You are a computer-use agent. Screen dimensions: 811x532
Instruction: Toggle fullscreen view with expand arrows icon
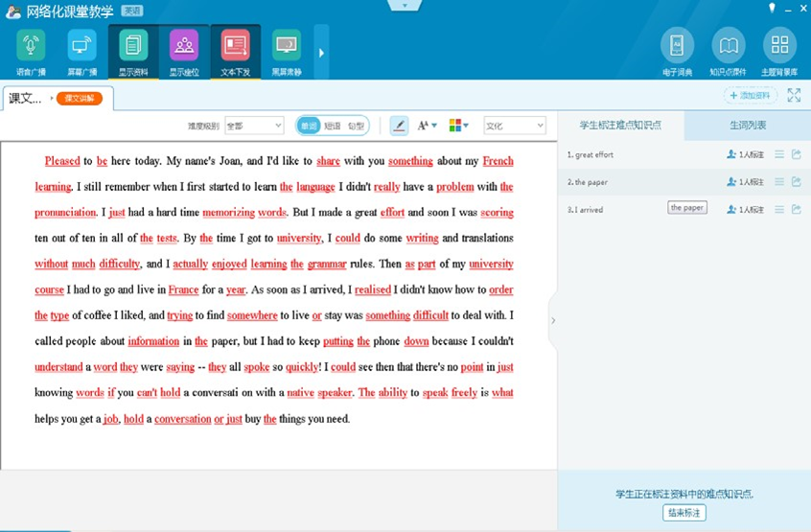pyautogui.click(x=794, y=95)
